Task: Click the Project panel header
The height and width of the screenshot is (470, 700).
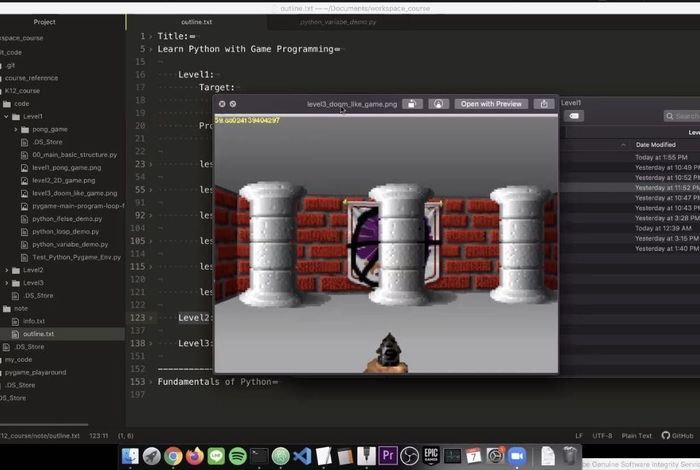Action: click(44, 22)
